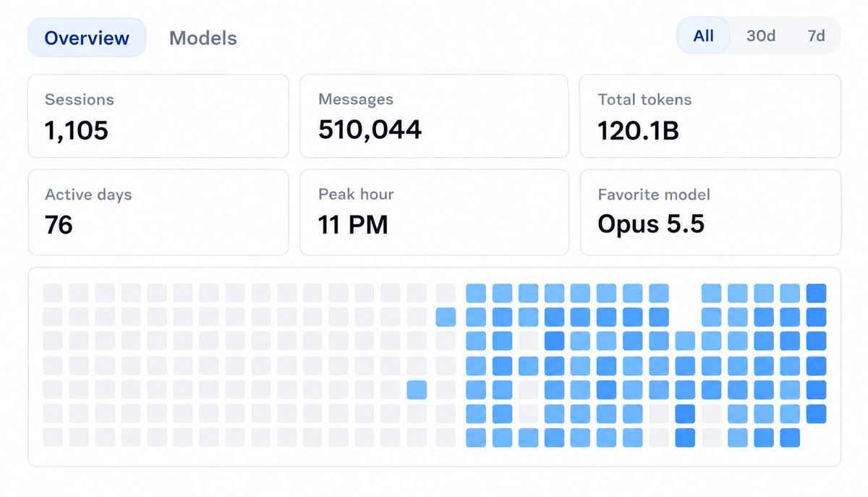Click the Total tokens 120.1B card
Image resolution: width=868 pixels, height=497 pixels.
pos(710,116)
